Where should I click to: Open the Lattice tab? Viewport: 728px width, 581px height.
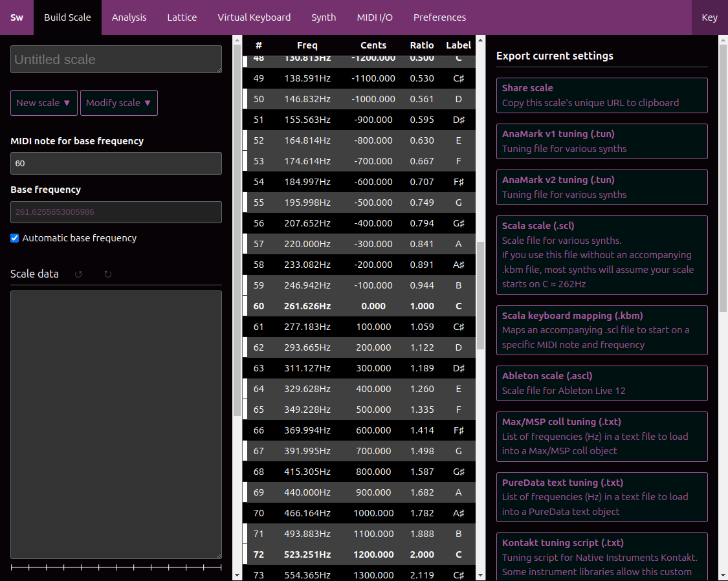point(182,17)
